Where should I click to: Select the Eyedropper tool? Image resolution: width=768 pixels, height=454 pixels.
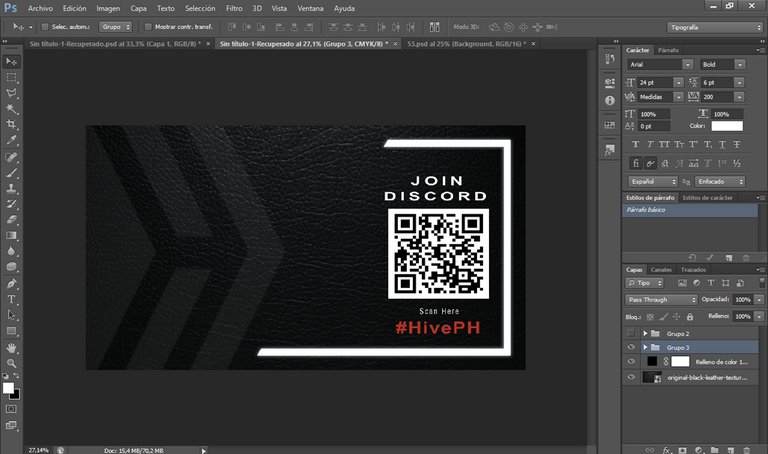11,140
